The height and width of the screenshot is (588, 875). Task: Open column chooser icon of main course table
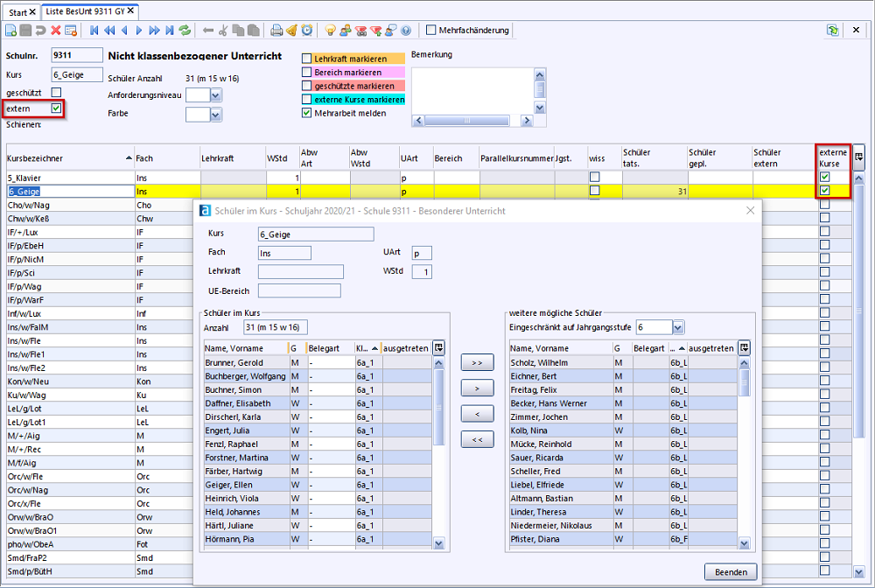point(859,157)
